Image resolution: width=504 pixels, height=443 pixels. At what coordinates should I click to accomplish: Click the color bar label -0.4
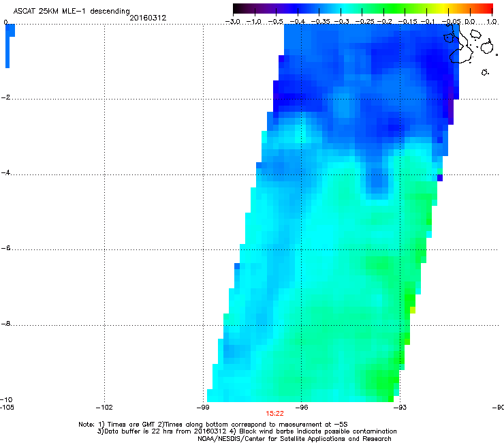coord(298,22)
